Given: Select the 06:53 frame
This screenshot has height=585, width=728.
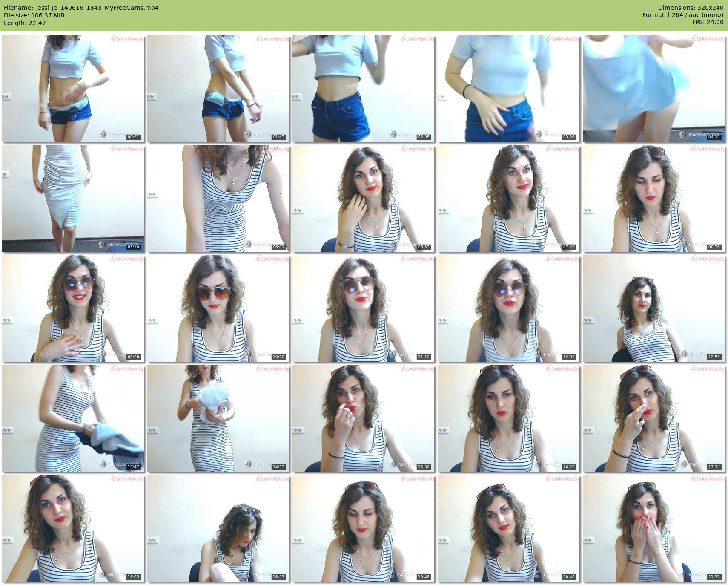Looking at the screenshot, I should point(363,199).
